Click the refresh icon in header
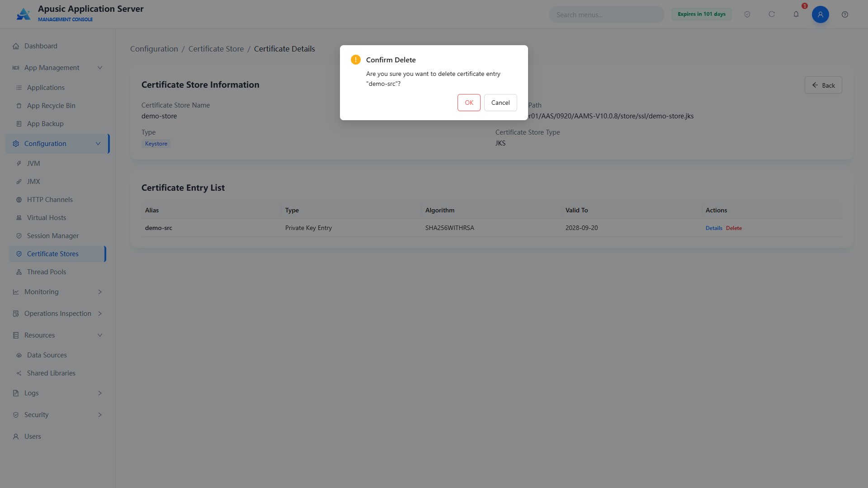This screenshot has height=488, width=868. pos(772,14)
